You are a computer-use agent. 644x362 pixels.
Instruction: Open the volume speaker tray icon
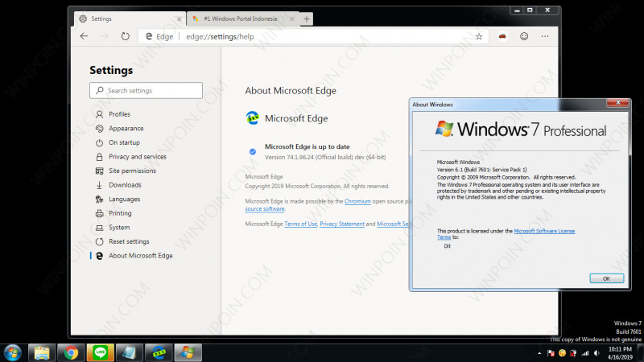(597, 353)
